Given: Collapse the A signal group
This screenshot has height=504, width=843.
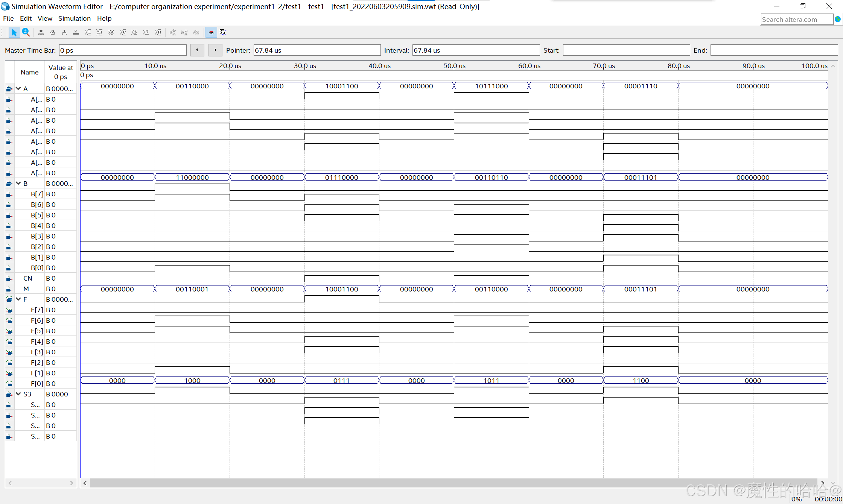Looking at the screenshot, I should coord(18,89).
